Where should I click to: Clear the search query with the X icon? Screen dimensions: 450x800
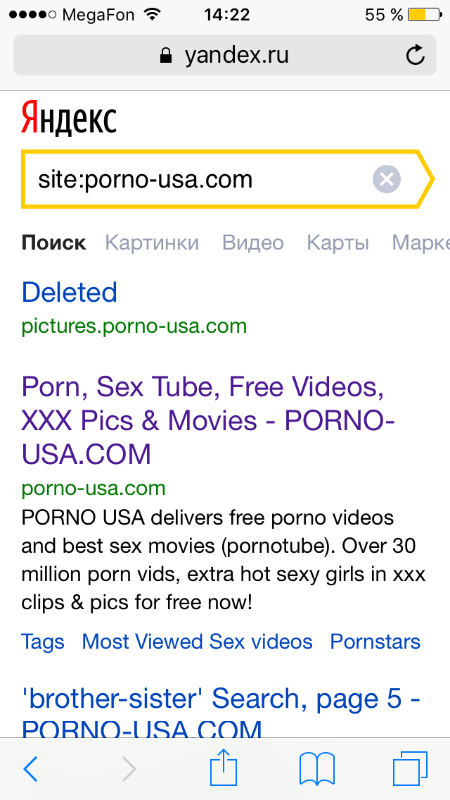pos(387,179)
